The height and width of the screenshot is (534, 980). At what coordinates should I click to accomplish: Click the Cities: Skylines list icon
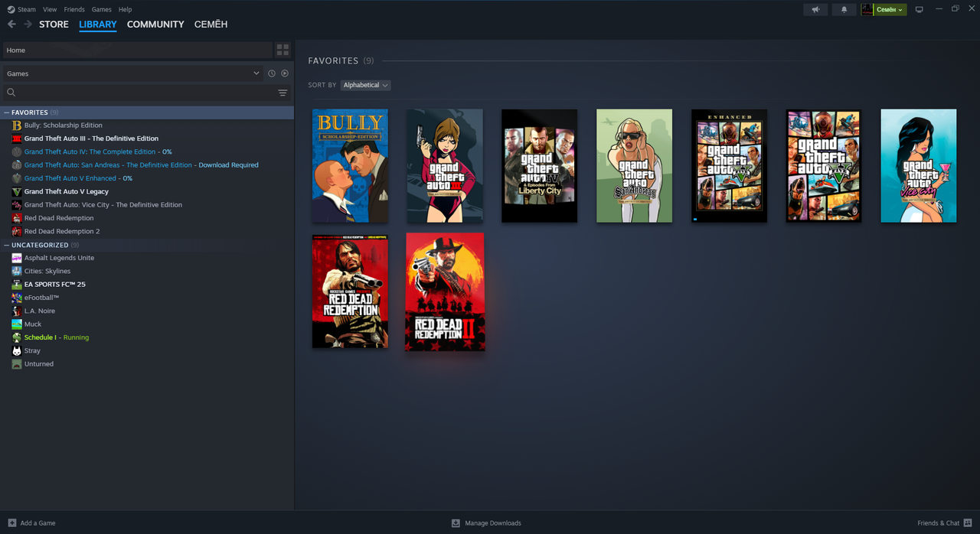pos(17,271)
